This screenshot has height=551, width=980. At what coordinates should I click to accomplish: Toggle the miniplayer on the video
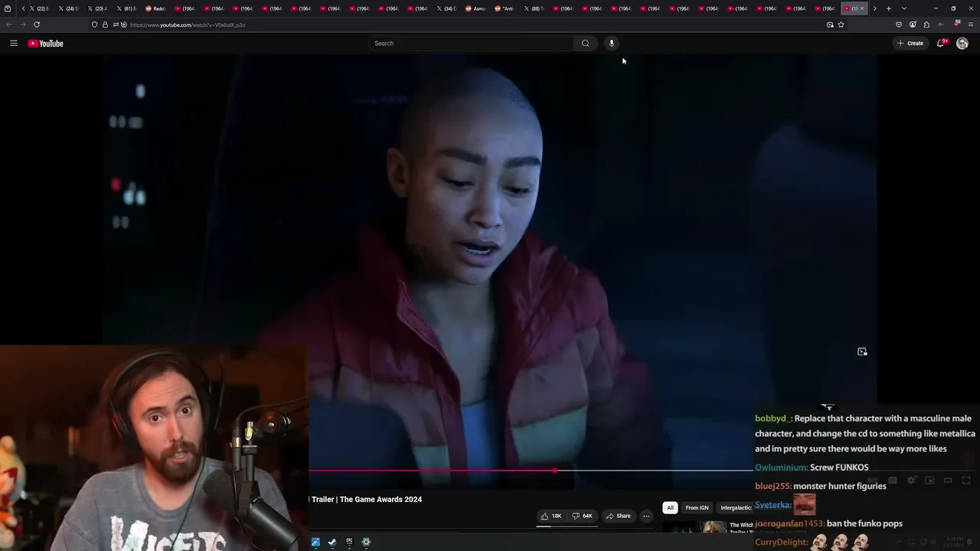[929, 481]
